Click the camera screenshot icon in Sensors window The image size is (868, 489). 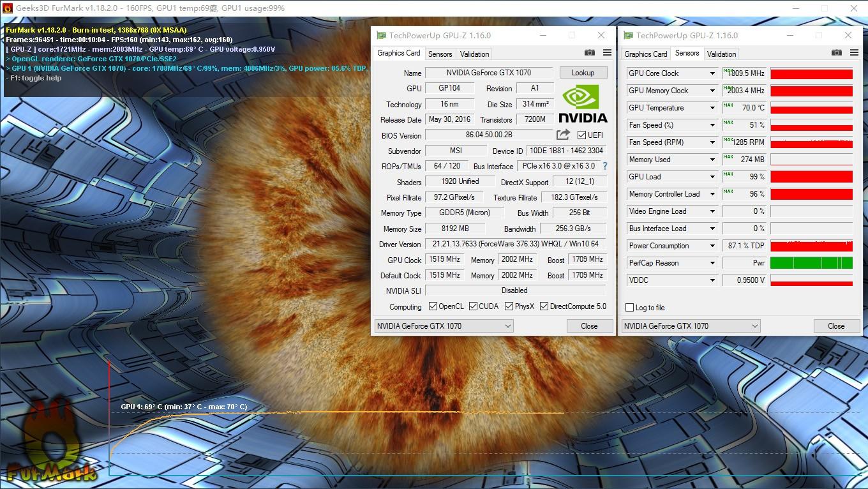click(836, 53)
